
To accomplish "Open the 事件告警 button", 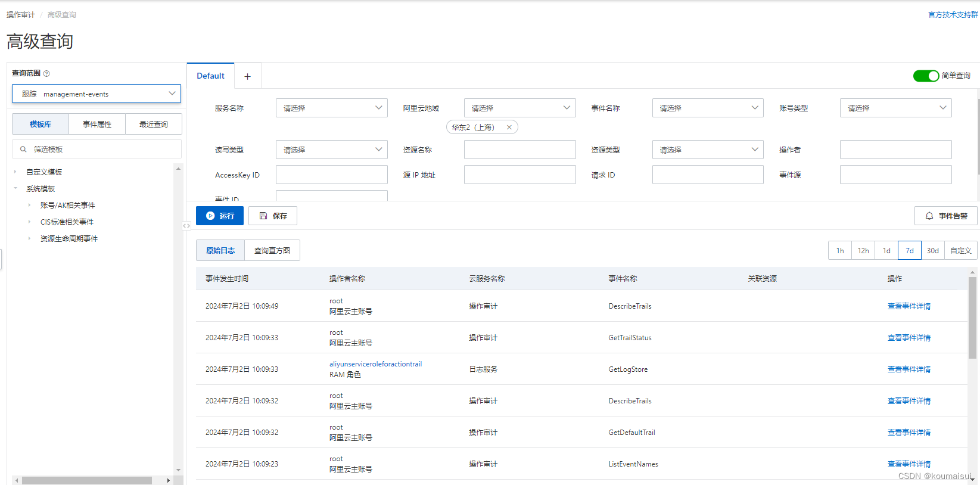I will click(946, 216).
